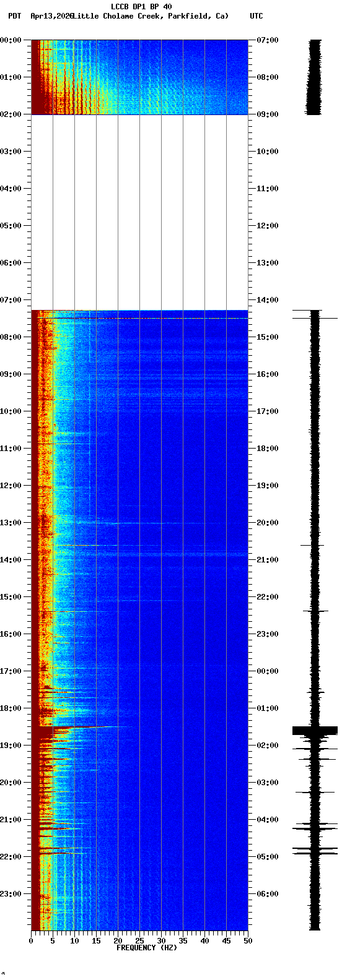Click the PDT time label '23:00'
The height and width of the screenshot is (980, 342).
click(x=11, y=894)
